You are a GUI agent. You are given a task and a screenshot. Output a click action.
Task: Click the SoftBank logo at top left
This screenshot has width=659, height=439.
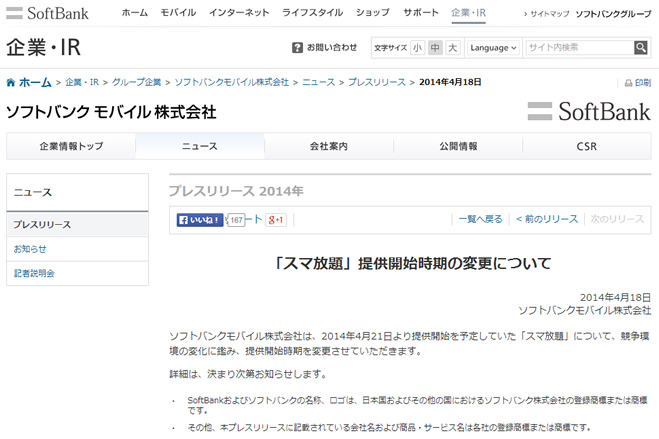pos(47,13)
